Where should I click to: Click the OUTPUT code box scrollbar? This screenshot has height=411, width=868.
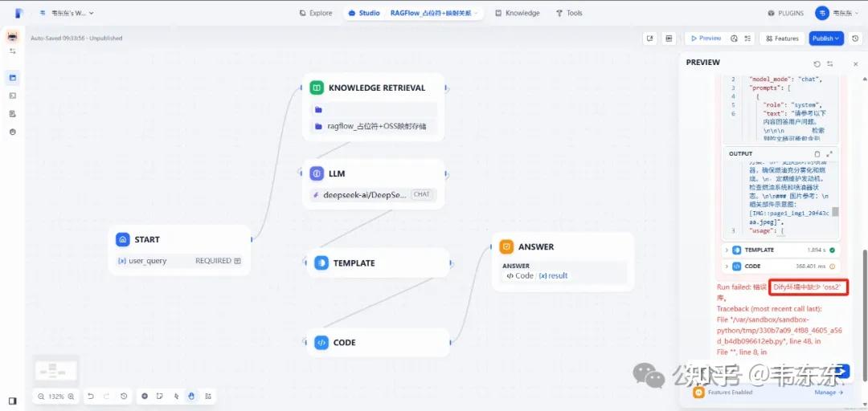point(835,212)
